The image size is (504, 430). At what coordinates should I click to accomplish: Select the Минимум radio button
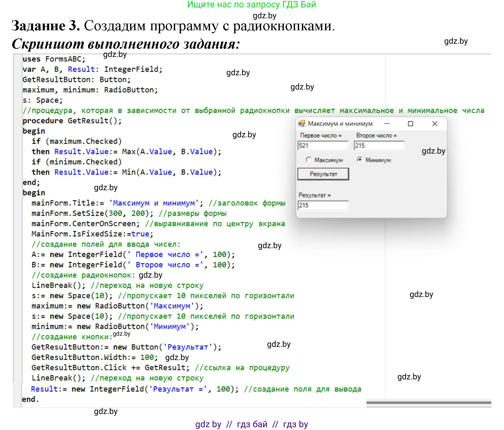pos(359,160)
